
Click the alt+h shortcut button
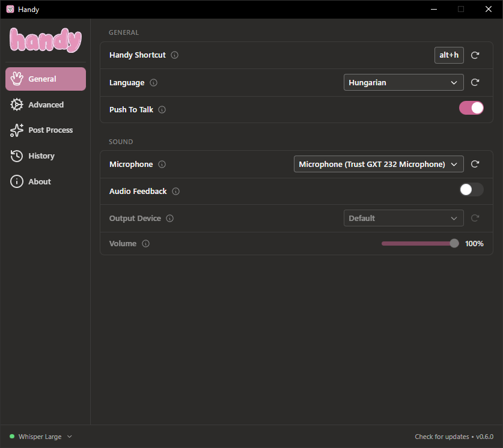click(449, 55)
